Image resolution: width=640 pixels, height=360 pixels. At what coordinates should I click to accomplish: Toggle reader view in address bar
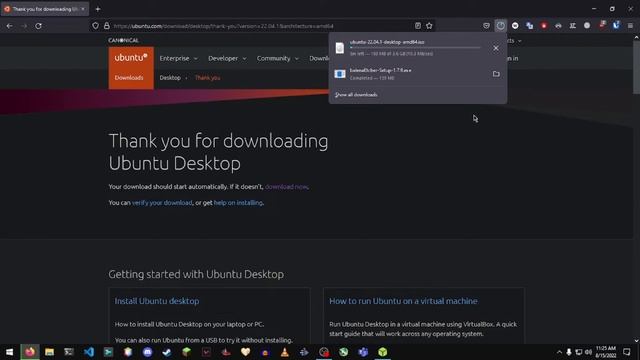[418, 26]
